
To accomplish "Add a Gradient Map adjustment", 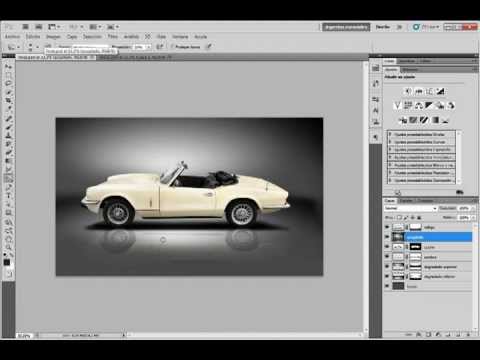I will (x=435, y=120).
